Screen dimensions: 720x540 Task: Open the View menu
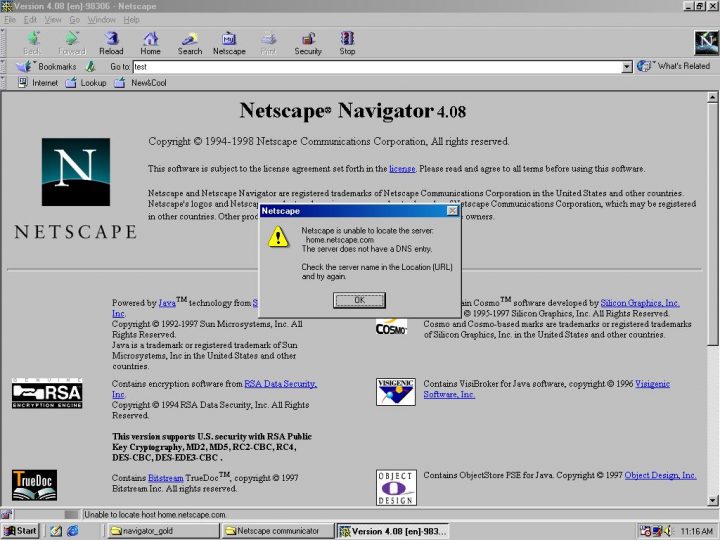[x=53, y=20]
